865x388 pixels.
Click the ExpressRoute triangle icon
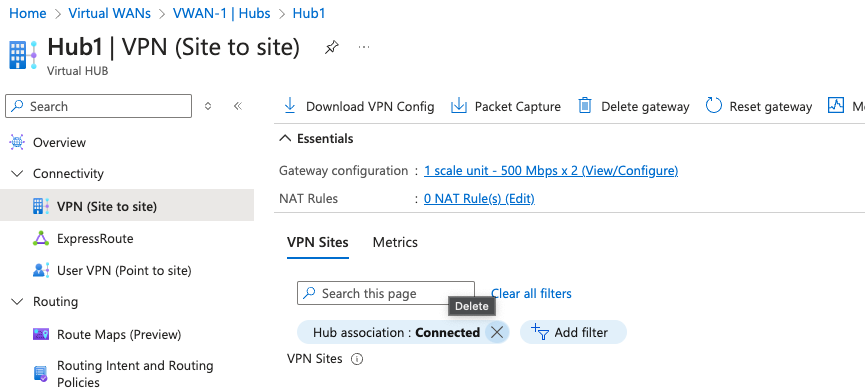coord(41,238)
